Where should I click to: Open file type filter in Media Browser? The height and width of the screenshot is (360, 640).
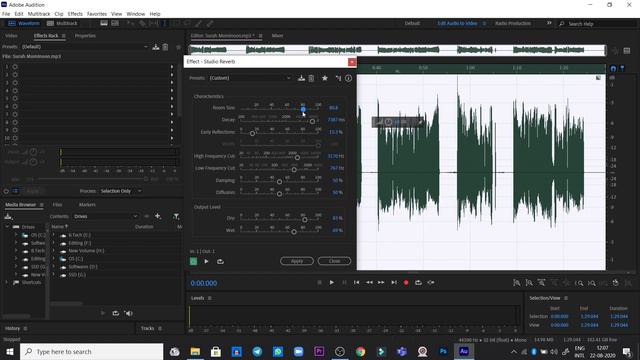tap(176, 216)
